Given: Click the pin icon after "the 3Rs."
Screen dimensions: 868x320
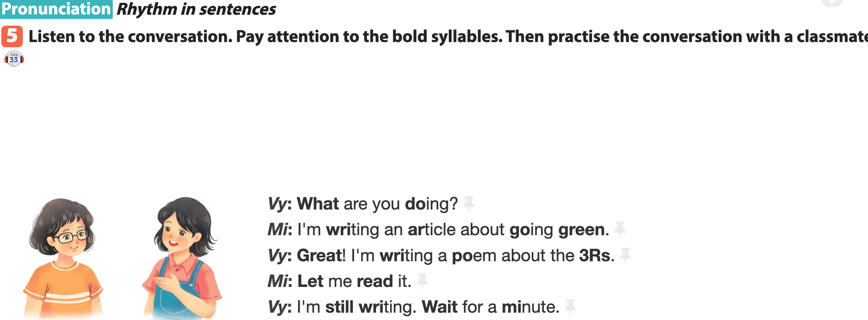Looking at the screenshot, I should (x=625, y=255).
